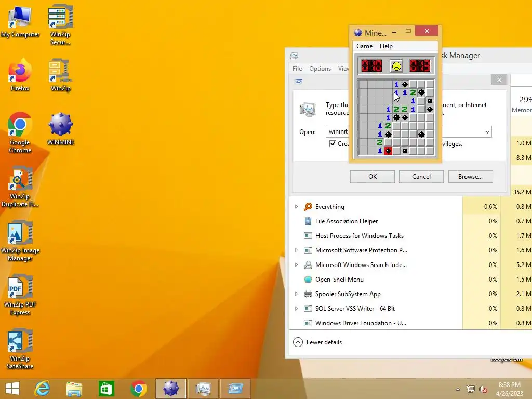Select the WinZip Image Manager desktop icon

pyautogui.click(x=20, y=241)
